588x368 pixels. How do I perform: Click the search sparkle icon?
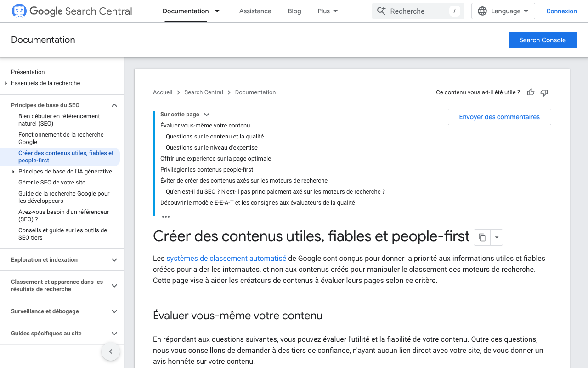381,11
